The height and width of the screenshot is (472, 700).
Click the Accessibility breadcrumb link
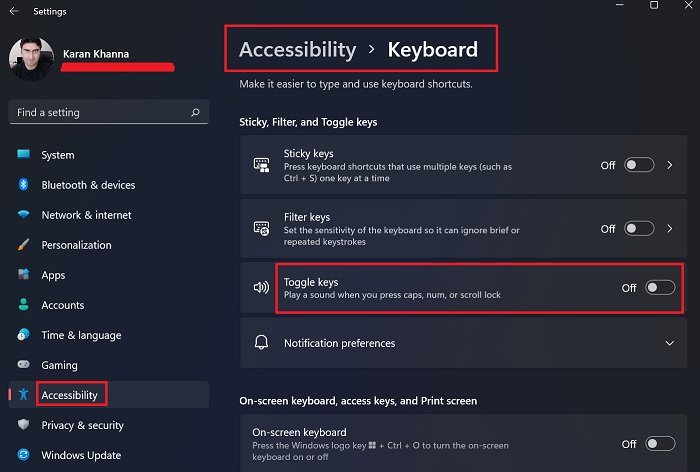[297, 49]
